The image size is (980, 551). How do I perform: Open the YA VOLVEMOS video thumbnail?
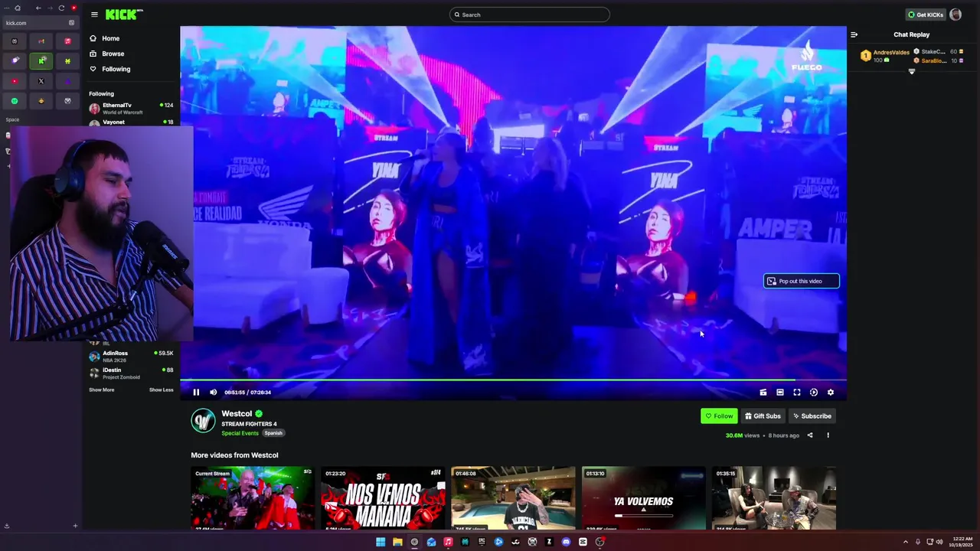[x=644, y=498]
